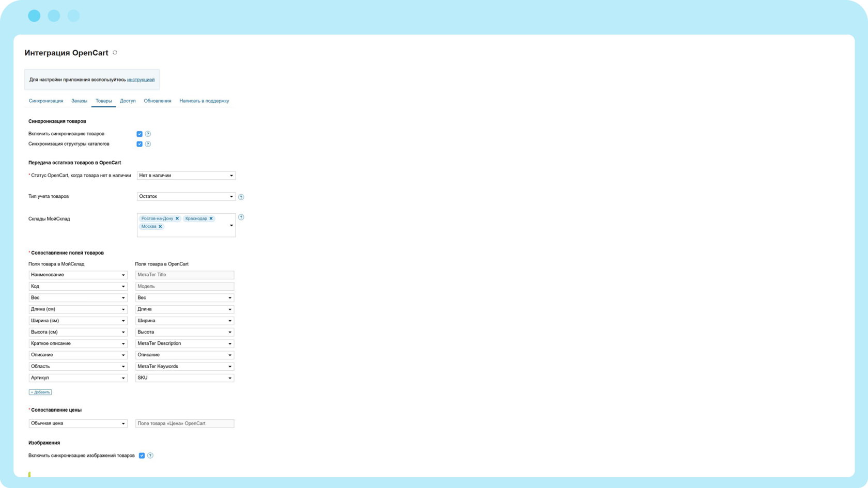This screenshot has height=488, width=868.
Task: Follow the инструкцией link
Action: tap(141, 80)
